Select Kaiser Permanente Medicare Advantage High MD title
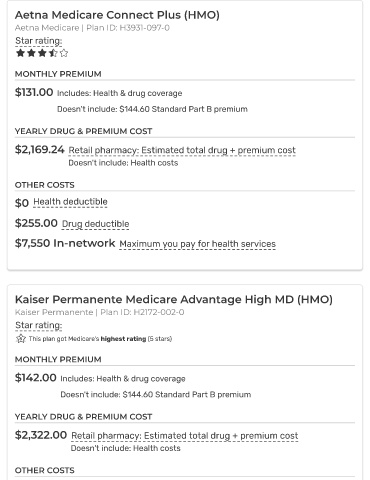Viewport: 370px width, 480px height. 174,299
